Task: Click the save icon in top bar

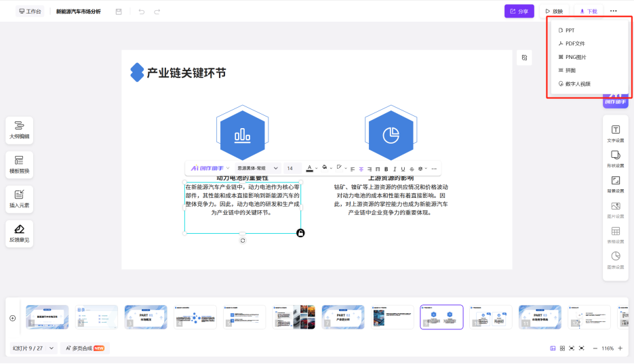Action: tap(119, 12)
